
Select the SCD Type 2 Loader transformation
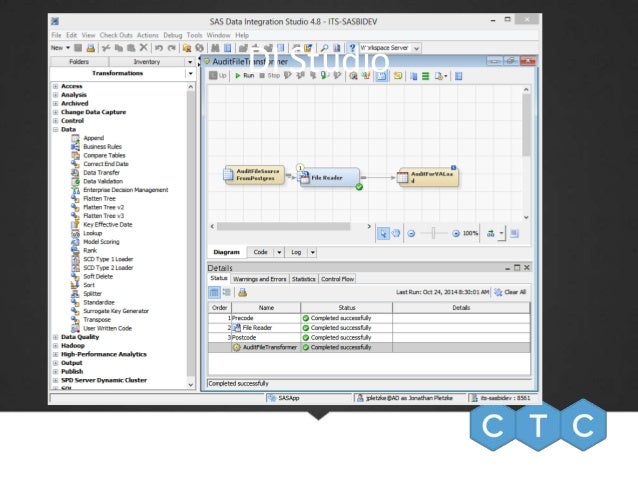[108, 268]
